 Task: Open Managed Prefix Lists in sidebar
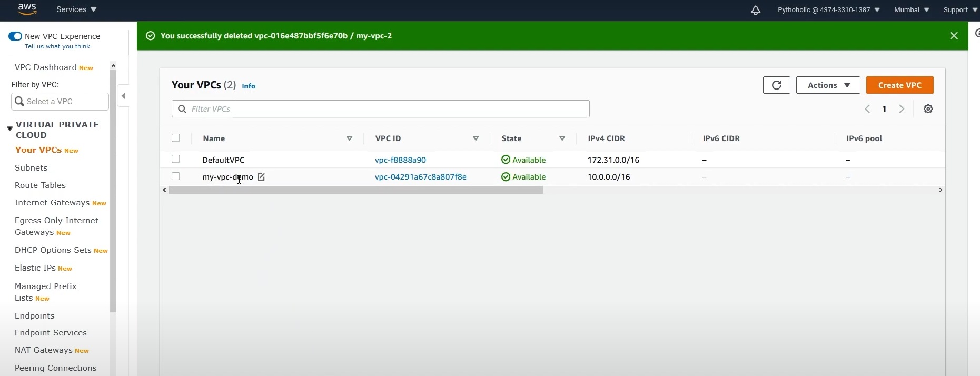[46, 292]
